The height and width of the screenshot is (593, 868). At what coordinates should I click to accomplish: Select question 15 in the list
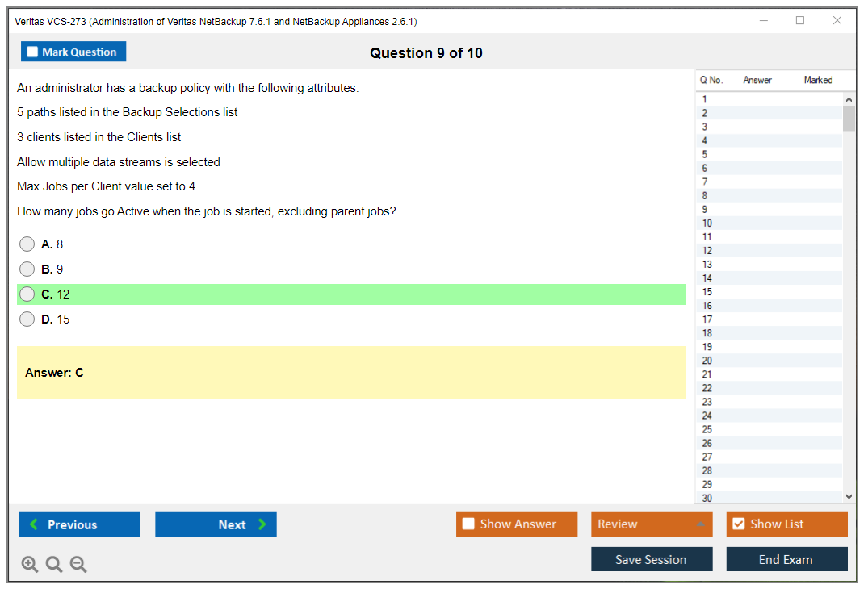tap(707, 292)
